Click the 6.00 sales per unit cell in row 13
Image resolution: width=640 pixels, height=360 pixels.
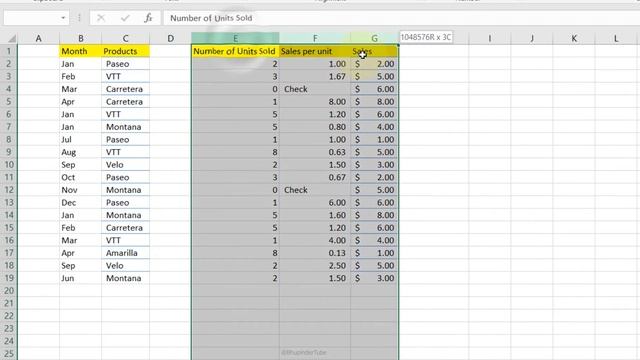point(315,202)
